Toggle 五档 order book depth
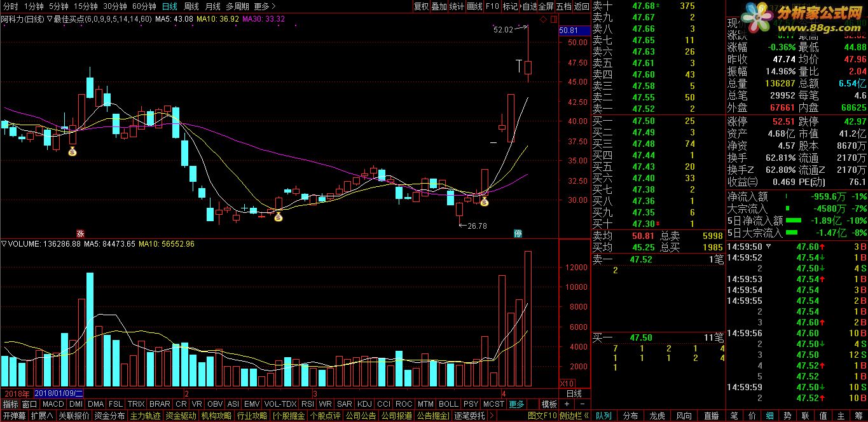 [x=564, y=6]
